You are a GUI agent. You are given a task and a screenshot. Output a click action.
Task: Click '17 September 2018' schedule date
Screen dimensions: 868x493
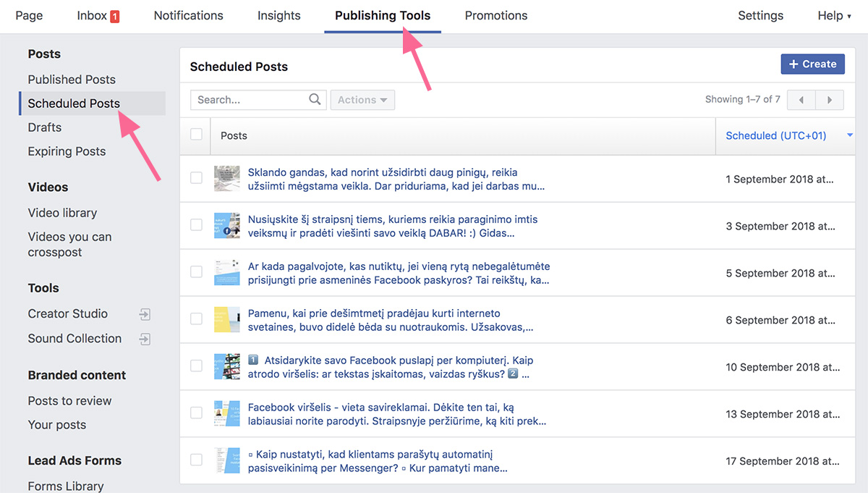[x=784, y=461]
